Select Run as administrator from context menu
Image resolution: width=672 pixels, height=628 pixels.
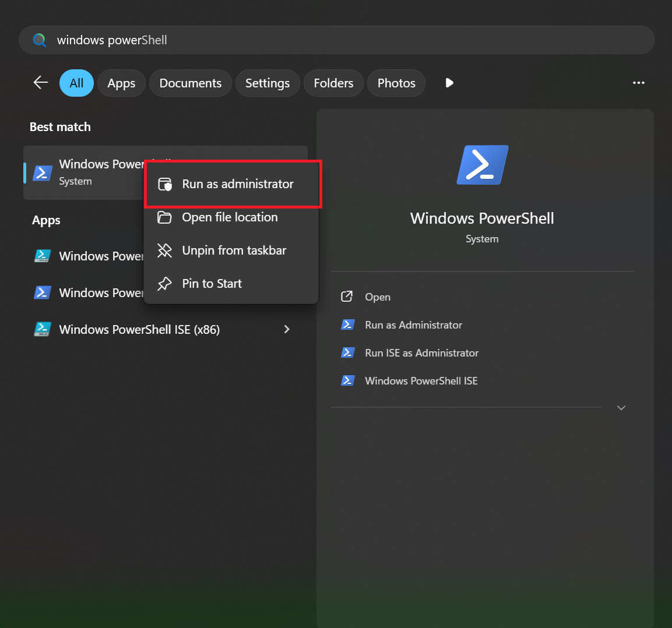238,184
